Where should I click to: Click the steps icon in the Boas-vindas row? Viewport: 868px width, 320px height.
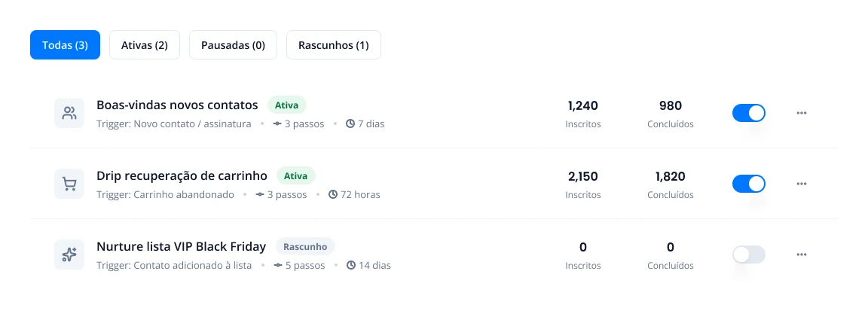[x=277, y=124]
